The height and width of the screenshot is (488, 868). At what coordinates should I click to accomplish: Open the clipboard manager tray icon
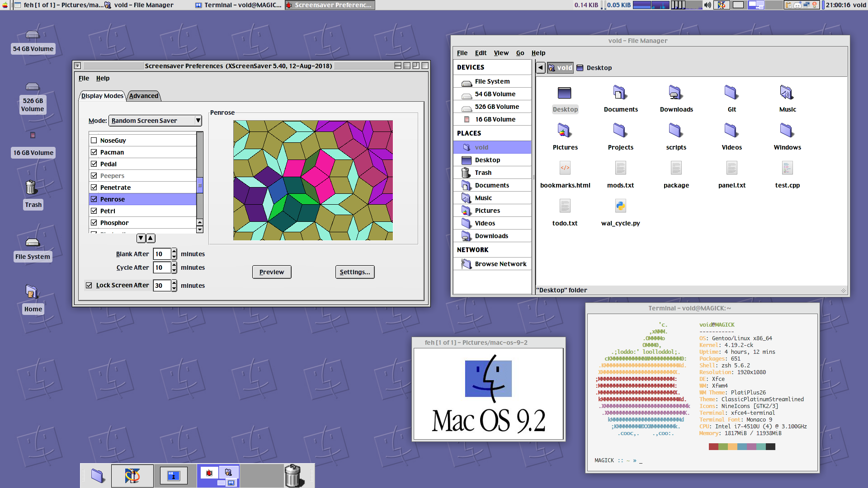pos(790,5)
